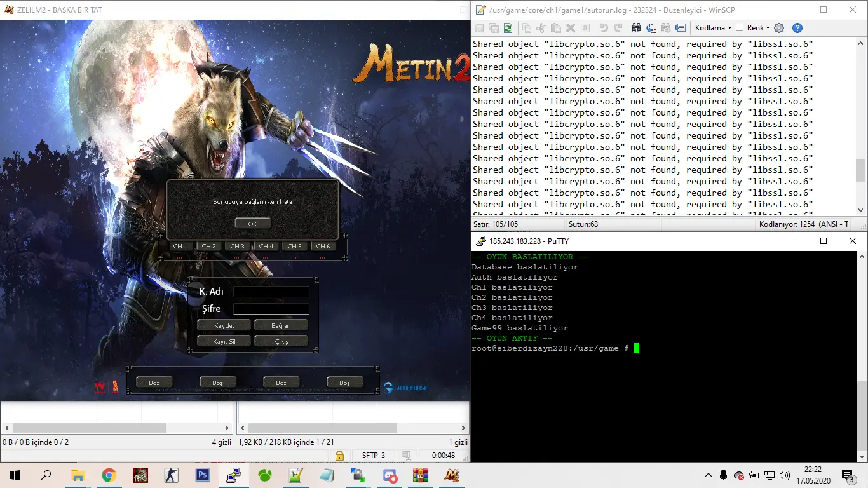Screen dimensions: 868x488
Task: Click the Discord taskbar icon
Action: click(x=390, y=475)
